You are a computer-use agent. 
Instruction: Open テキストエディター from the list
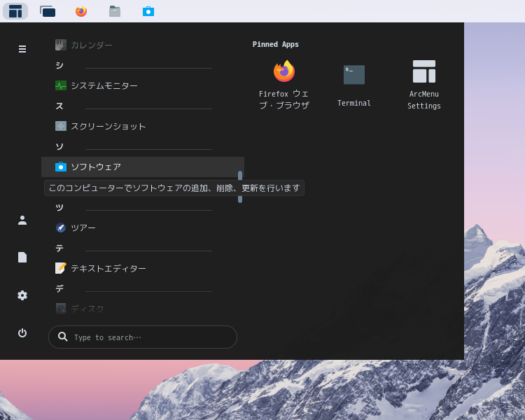point(143,268)
